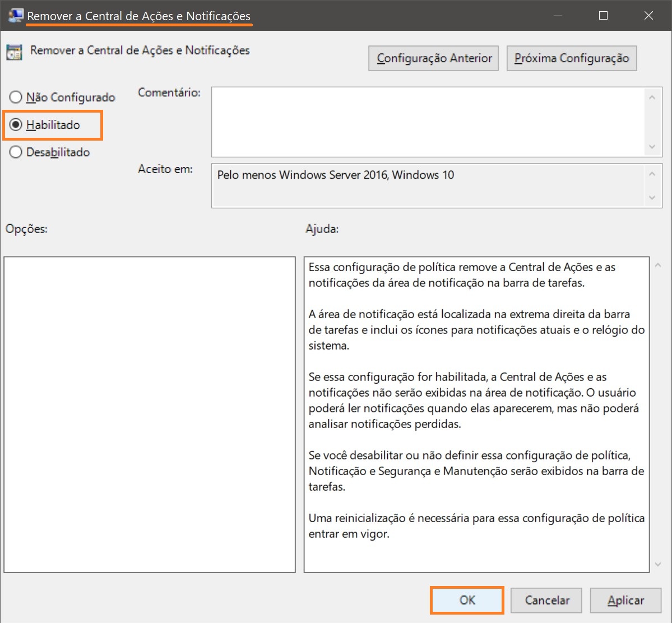The height and width of the screenshot is (623, 672).
Task: Click the help paragraph starting 'A área de notificação'
Action: (476, 330)
